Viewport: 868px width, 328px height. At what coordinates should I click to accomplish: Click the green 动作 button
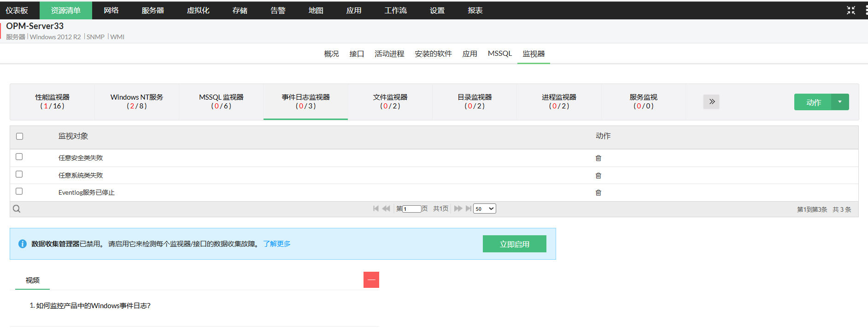813,102
